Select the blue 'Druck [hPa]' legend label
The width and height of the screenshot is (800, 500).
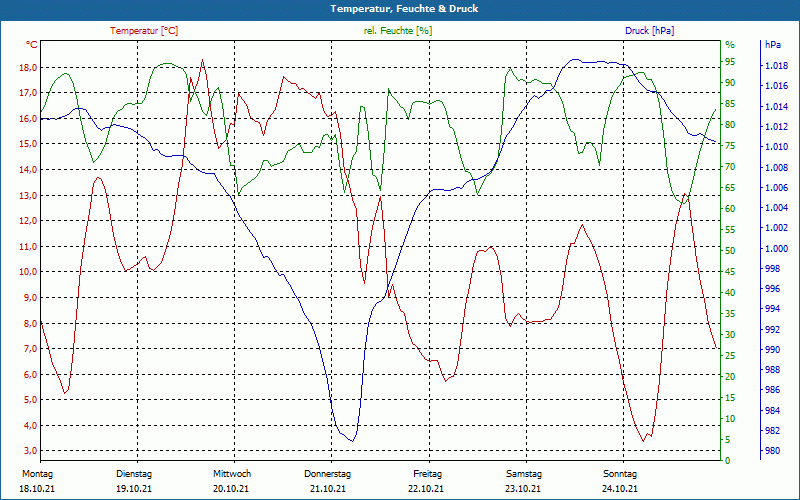[649, 31]
